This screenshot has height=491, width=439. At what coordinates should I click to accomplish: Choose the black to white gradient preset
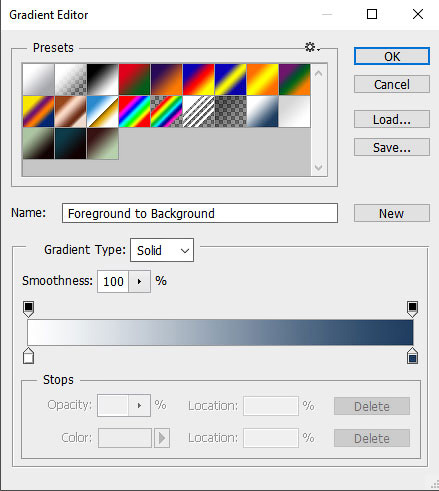click(102, 80)
